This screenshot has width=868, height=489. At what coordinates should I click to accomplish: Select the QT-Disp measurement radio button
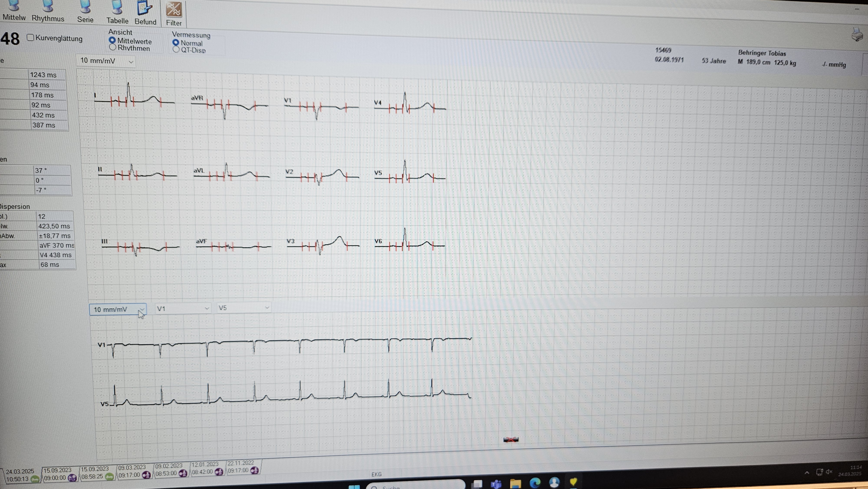(x=176, y=50)
